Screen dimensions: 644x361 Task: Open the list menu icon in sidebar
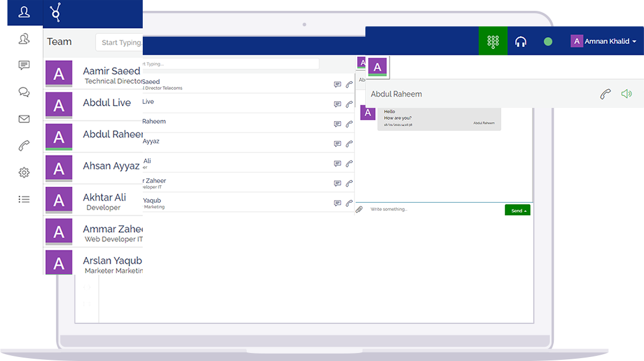[24, 199]
